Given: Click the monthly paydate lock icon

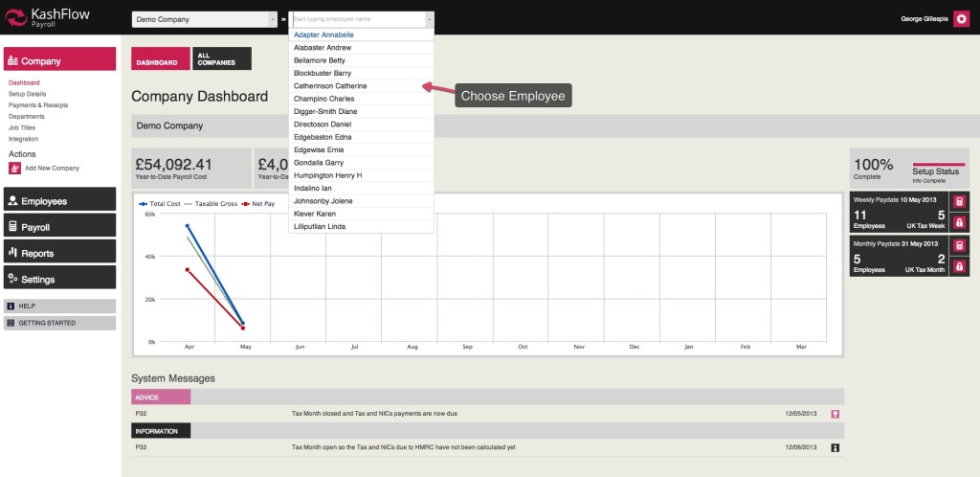Looking at the screenshot, I should coord(958,267).
